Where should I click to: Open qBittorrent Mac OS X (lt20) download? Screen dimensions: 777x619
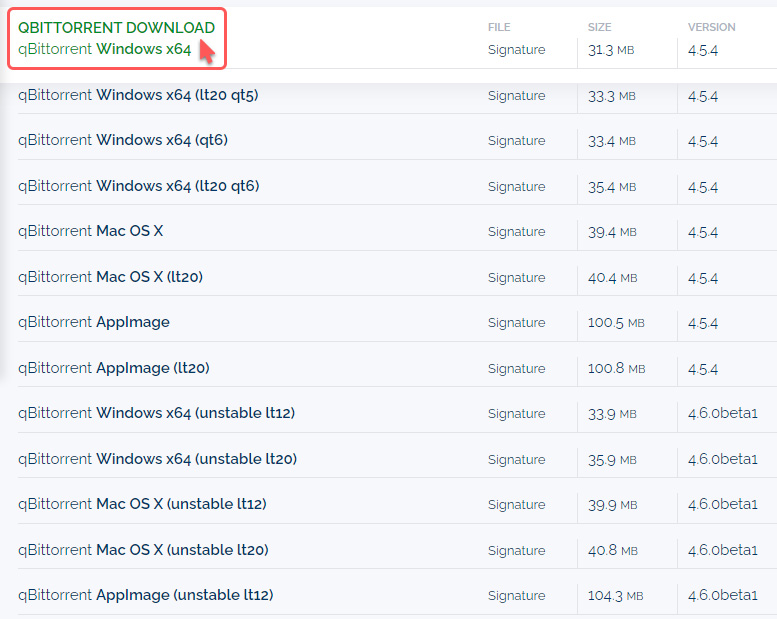coord(111,277)
